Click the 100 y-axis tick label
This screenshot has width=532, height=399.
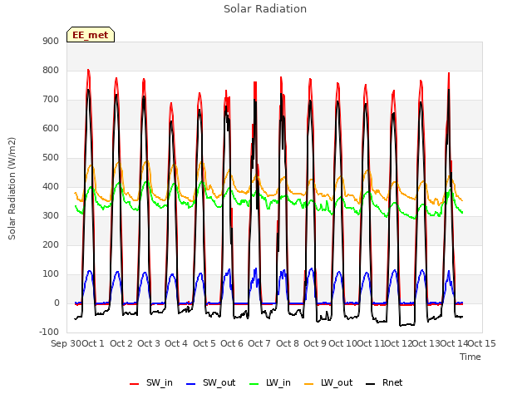(x=51, y=273)
